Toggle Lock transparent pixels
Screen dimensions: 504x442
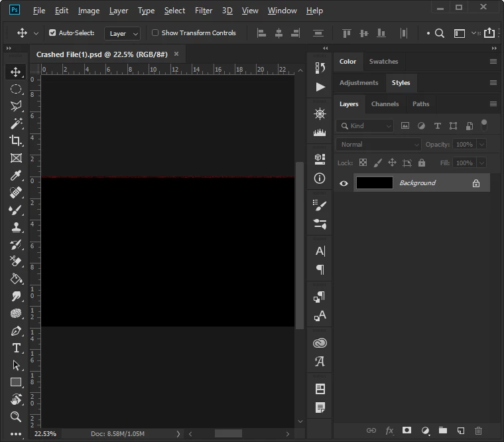pos(363,163)
